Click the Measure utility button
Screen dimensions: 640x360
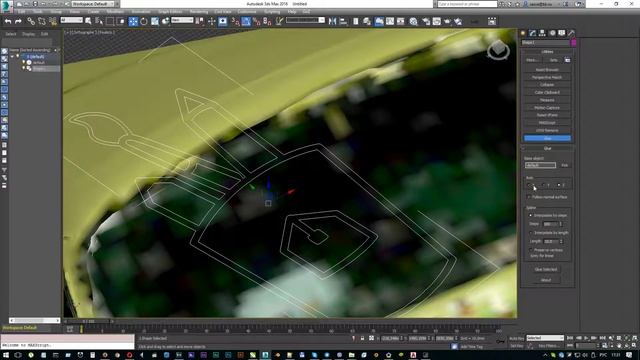pos(547,100)
